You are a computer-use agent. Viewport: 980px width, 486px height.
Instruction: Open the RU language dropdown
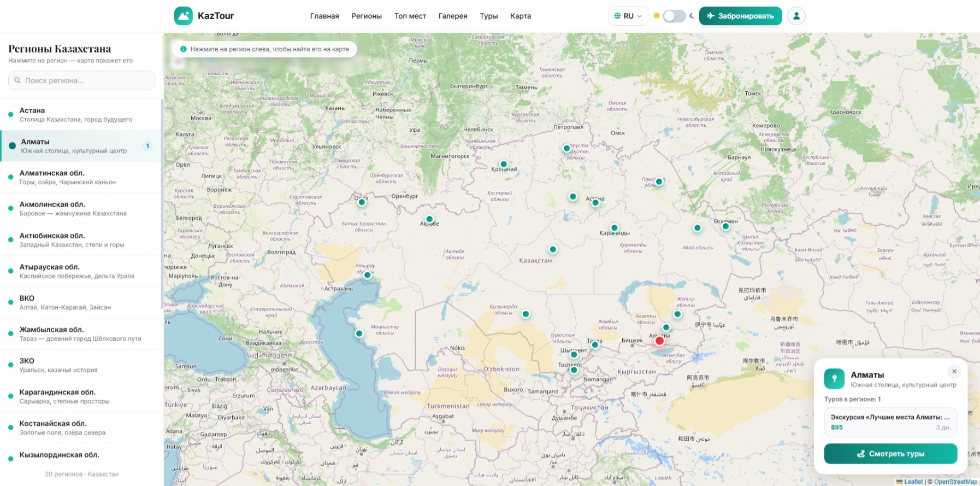tap(628, 16)
